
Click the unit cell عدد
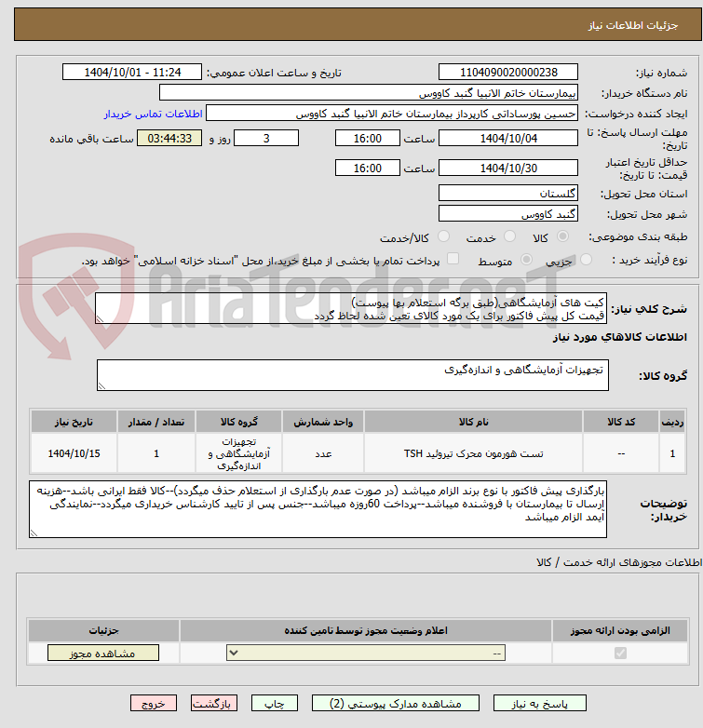coord(323,453)
